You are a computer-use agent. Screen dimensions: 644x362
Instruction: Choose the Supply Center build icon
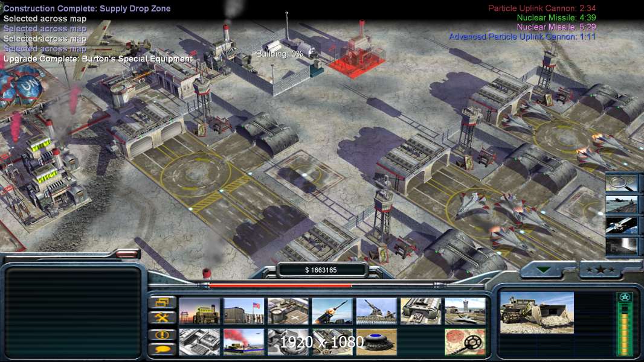[x=288, y=311]
